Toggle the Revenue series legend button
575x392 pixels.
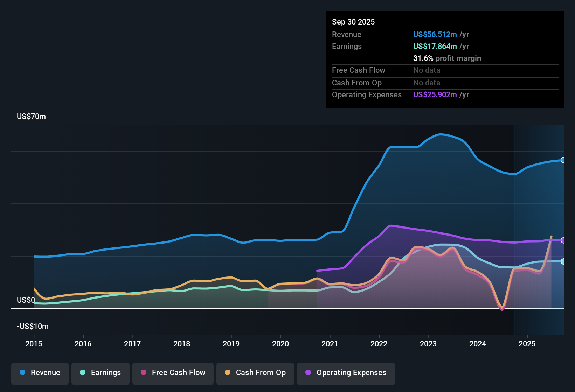pos(40,373)
